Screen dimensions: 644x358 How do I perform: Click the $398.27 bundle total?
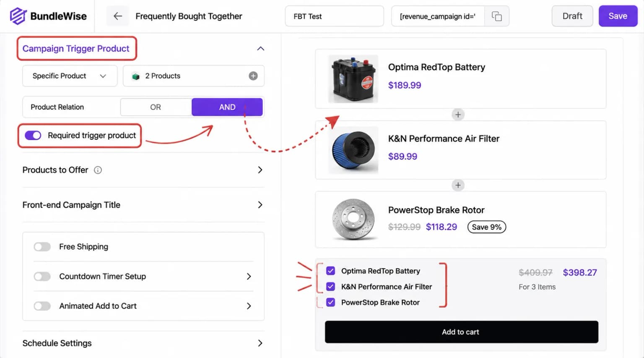click(x=580, y=272)
